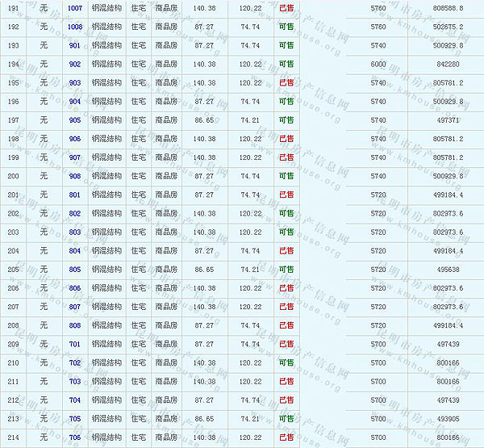Select the room 902 link
Screen dimensions: 484x448
coord(75,64)
